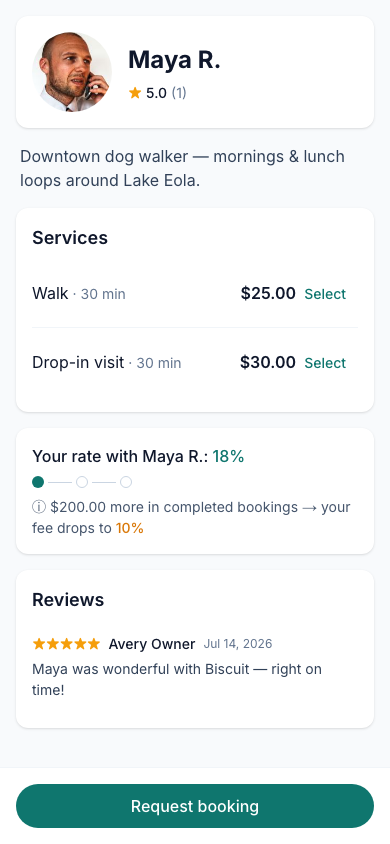Click the 18% rate value
Image resolution: width=390 pixels, height=844 pixels.
click(228, 456)
